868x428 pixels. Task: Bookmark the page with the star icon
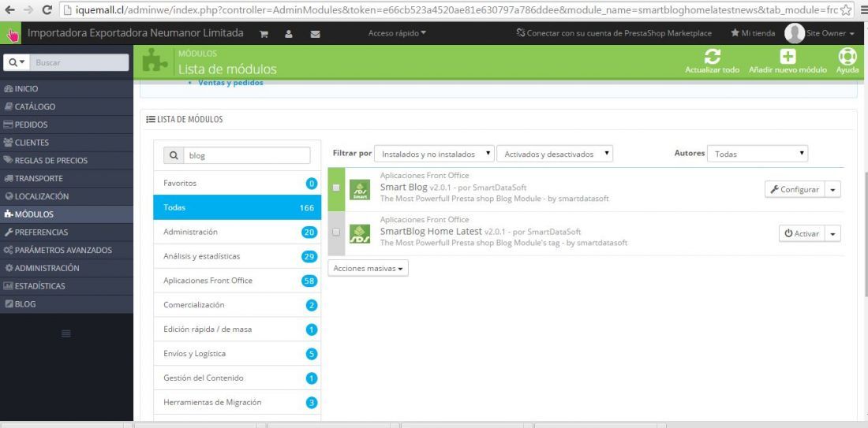847,9
